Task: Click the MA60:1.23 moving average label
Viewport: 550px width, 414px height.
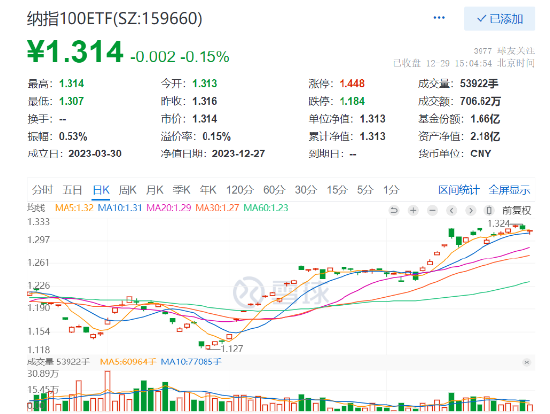Action: pyautogui.click(x=266, y=208)
